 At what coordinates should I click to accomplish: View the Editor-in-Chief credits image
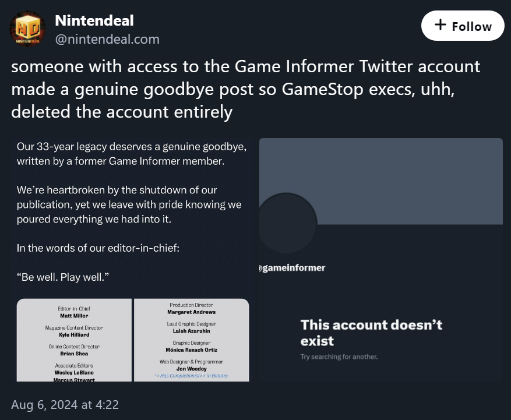[75, 340]
